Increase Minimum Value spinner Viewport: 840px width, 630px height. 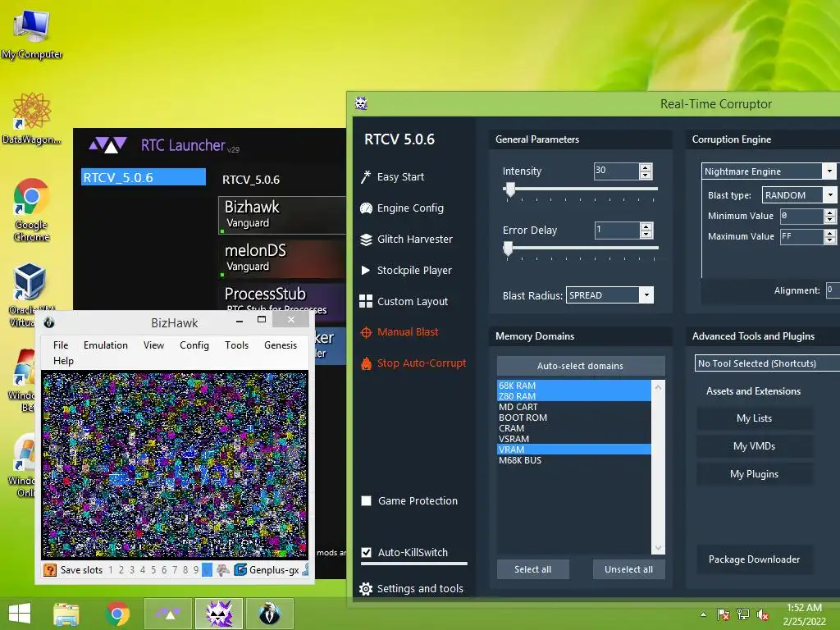click(830, 212)
